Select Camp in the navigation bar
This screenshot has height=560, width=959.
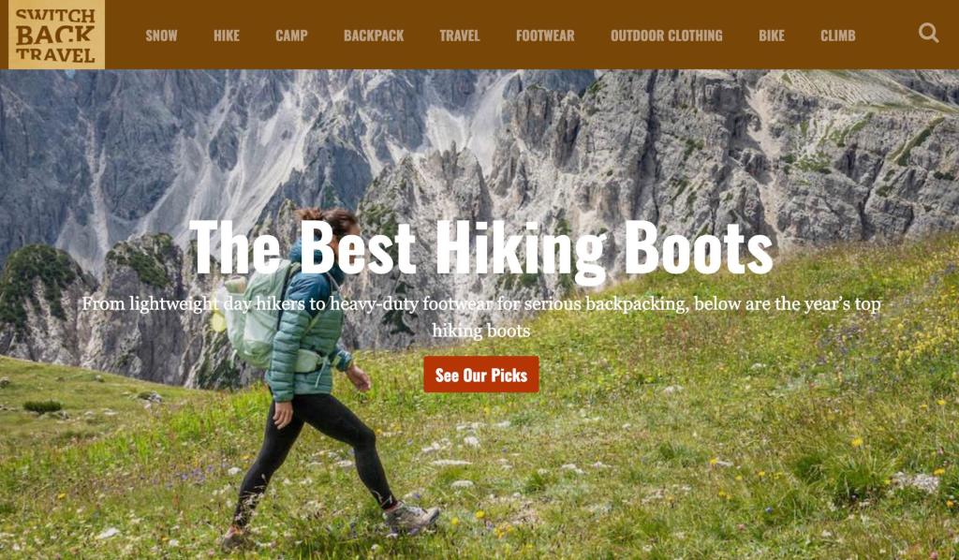tap(291, 36)
